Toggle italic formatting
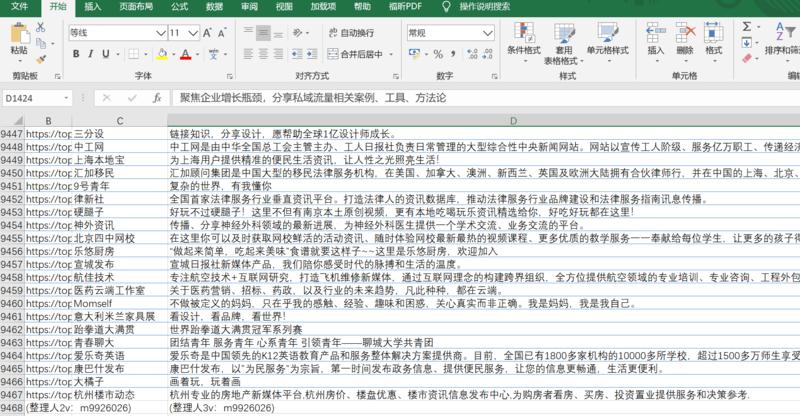 click(90, 54)
